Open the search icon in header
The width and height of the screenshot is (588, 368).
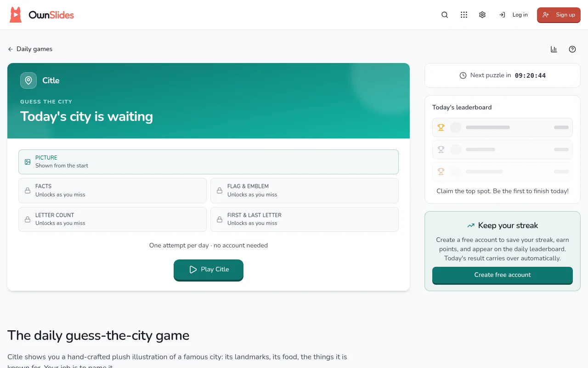point(445,15)
